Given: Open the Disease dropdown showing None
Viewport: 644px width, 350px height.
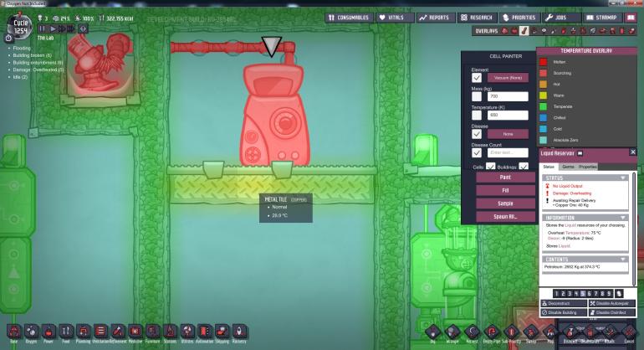Looking at the screenshot, I should [x=508, y=134].
